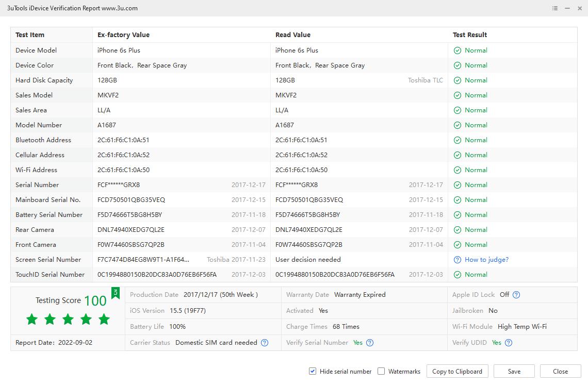Screen dimensions: 588x386
Task: Uncheck the Hide serial number checkbox
Action: 313,371
